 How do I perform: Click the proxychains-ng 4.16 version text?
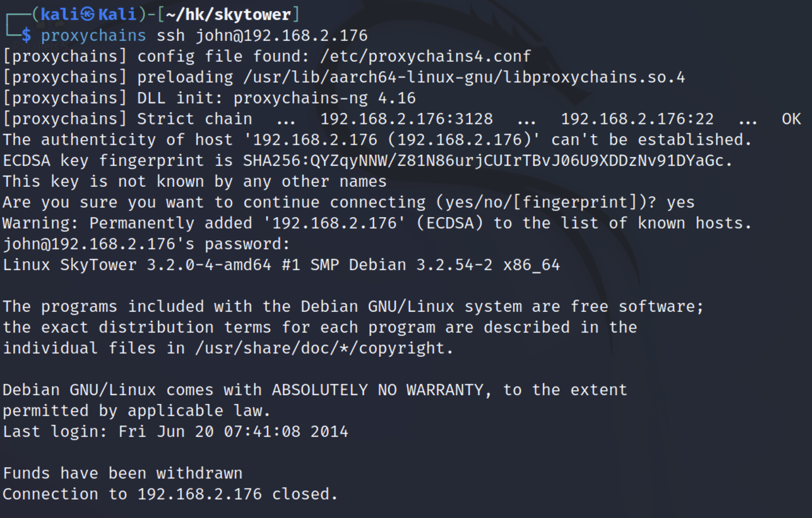[x=324, y=98]
